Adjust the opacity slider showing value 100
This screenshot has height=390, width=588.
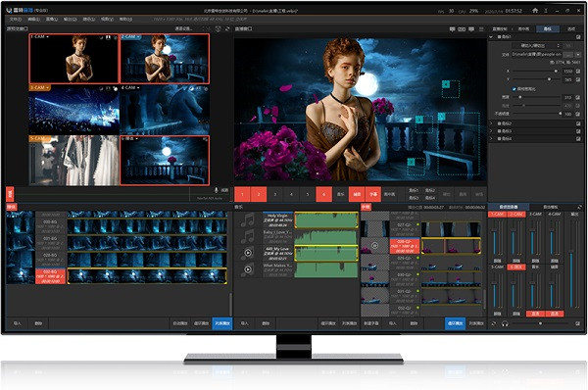[x=537, y=114]
